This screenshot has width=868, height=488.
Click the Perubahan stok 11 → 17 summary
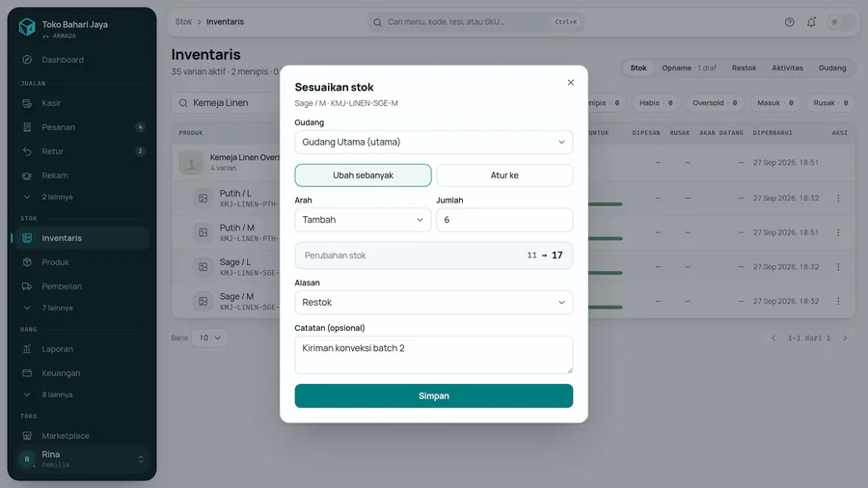pyautogui.click(x=433, y=256)
